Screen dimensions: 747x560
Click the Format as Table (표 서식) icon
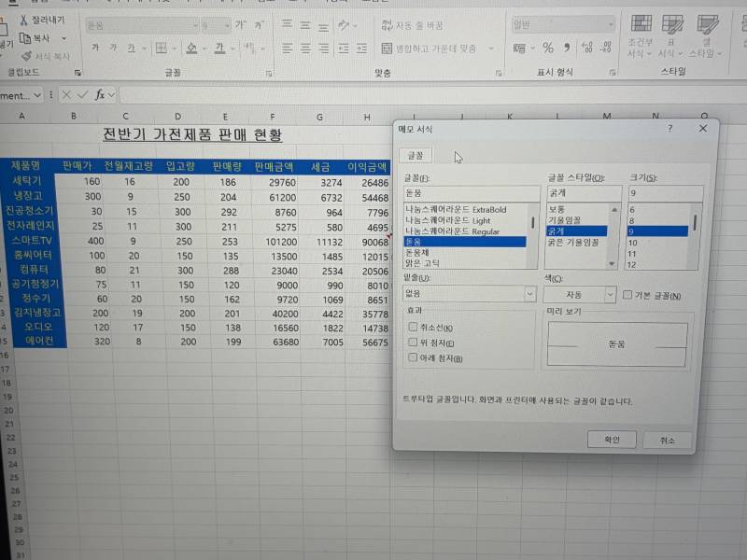672,24
